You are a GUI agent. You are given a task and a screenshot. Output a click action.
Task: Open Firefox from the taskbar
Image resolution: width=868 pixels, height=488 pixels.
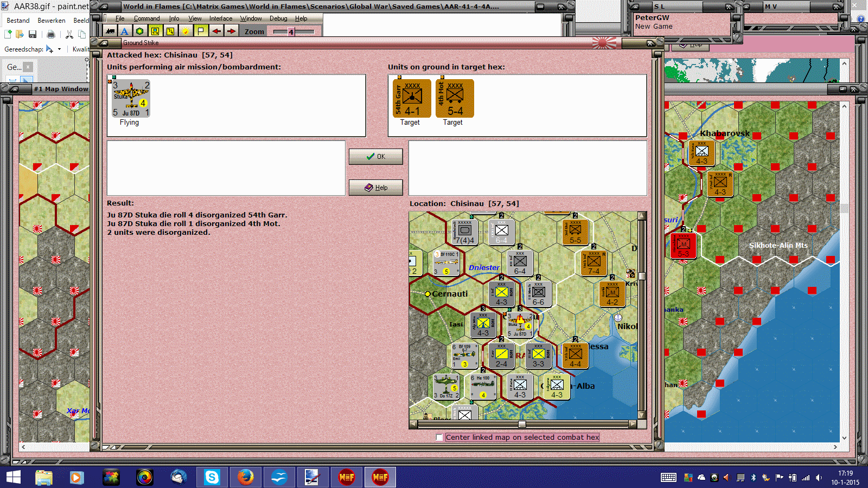click(x=245, y=477)
